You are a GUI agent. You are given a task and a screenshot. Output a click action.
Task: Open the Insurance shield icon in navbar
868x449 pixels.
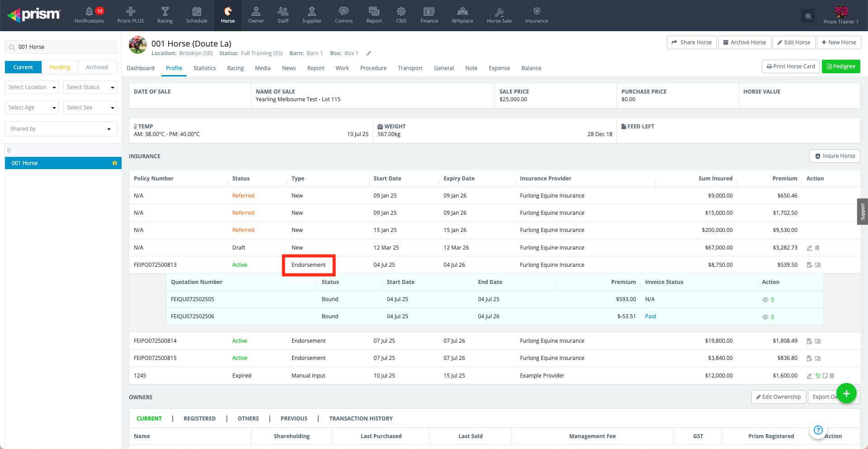537,12
